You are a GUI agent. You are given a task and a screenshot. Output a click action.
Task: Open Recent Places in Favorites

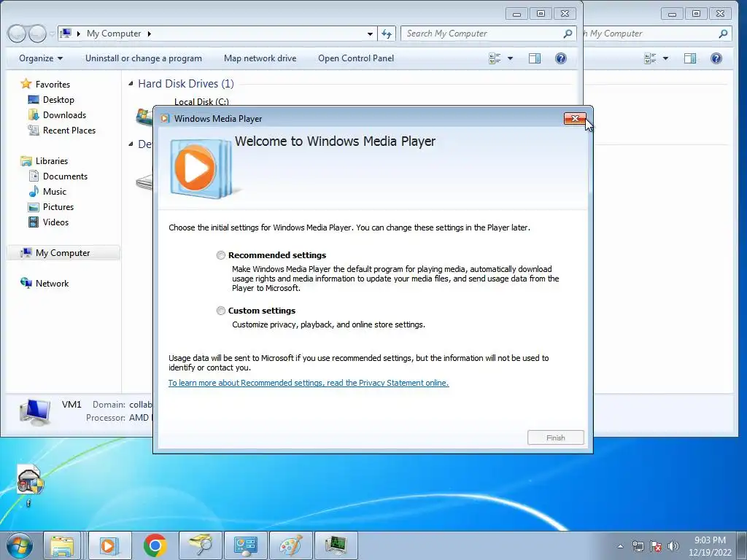click(62, 130)
